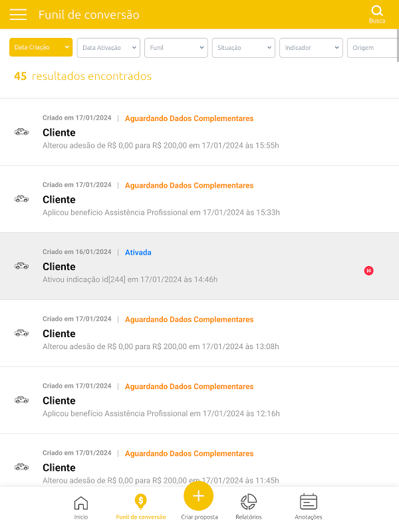Click the car icon of the 13:08h entry

coord(21,333)
